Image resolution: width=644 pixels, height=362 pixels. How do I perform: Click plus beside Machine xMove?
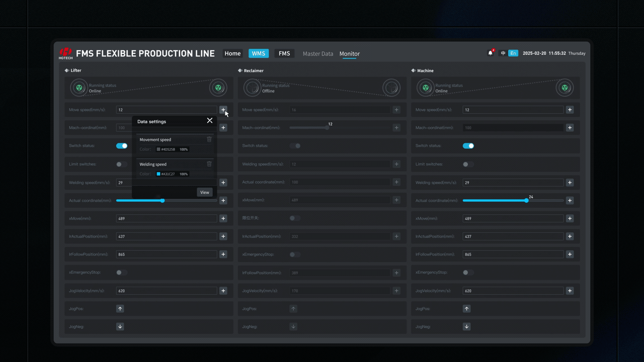570,218
